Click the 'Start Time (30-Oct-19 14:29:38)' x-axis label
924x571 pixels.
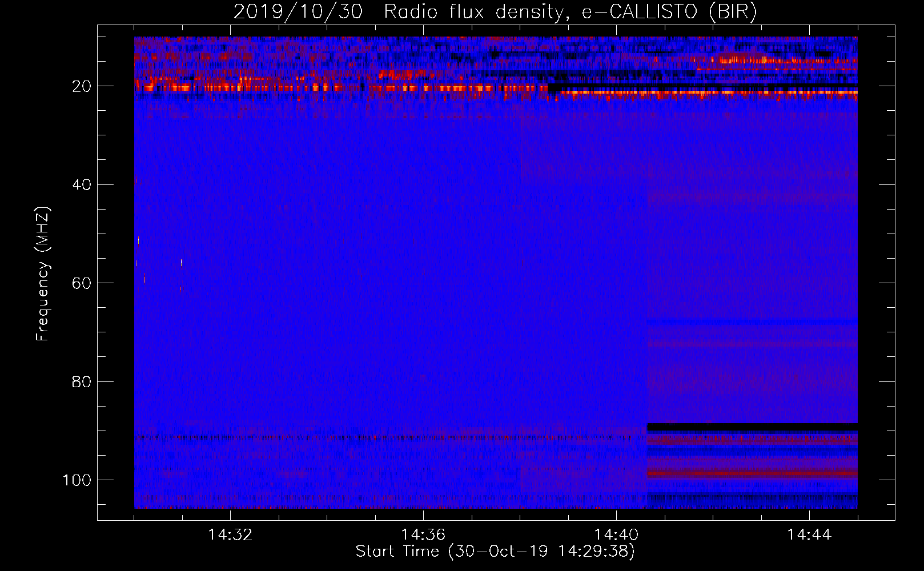click(495, 552)
